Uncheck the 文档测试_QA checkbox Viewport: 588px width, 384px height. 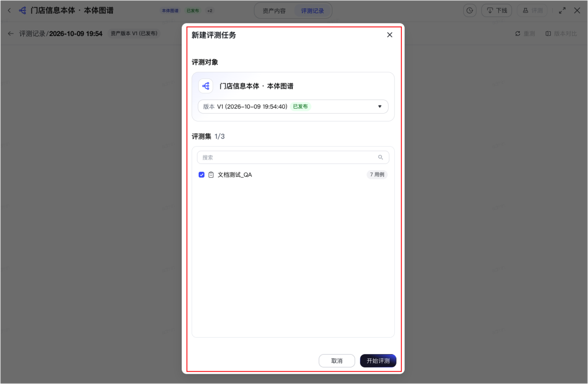coord(202,175)
